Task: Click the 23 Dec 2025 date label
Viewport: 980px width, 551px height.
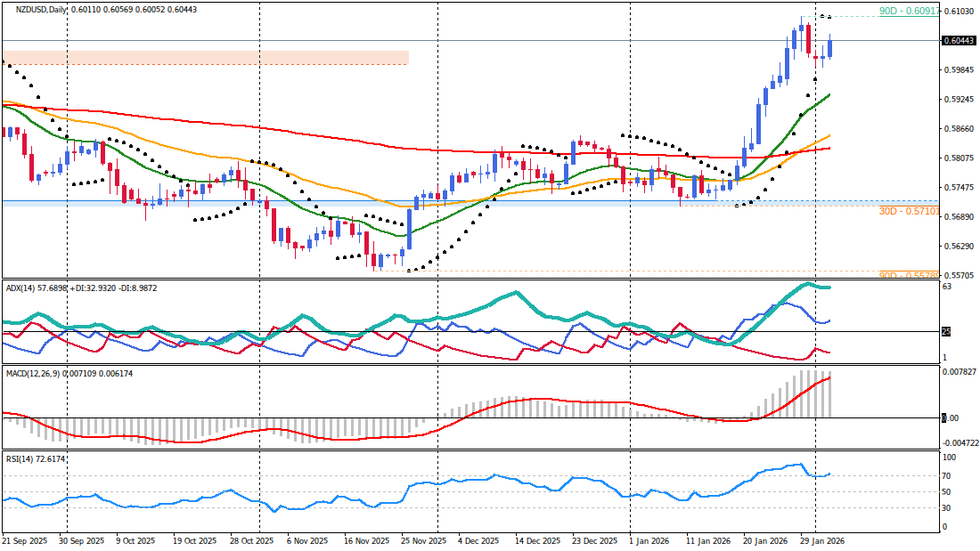Action: [594, 541]
